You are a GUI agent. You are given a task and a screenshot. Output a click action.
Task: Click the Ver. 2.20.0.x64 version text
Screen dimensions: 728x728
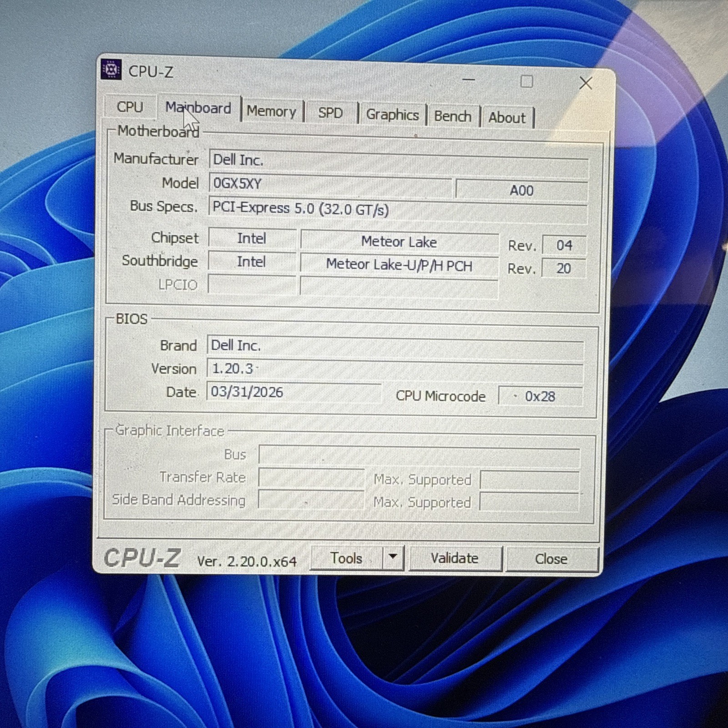(x=247, y=561)
